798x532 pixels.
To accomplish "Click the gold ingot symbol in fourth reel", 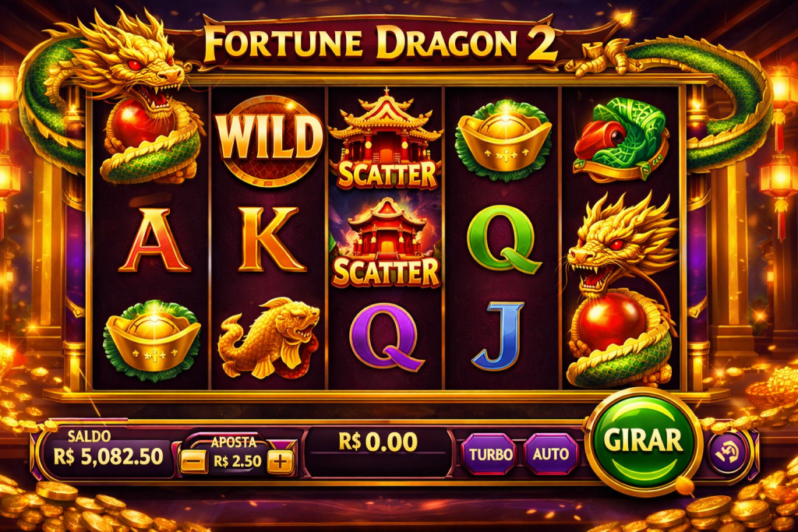I will click(x=504, y=140).
